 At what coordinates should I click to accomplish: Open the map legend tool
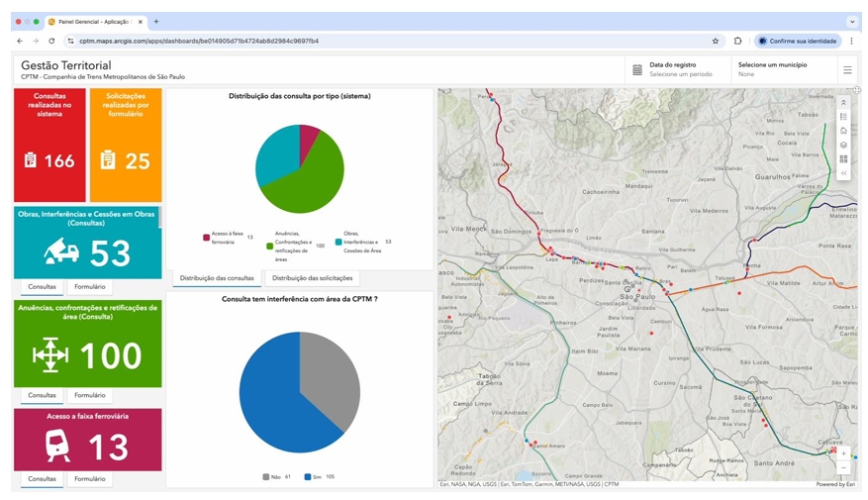tap(843, 117)
